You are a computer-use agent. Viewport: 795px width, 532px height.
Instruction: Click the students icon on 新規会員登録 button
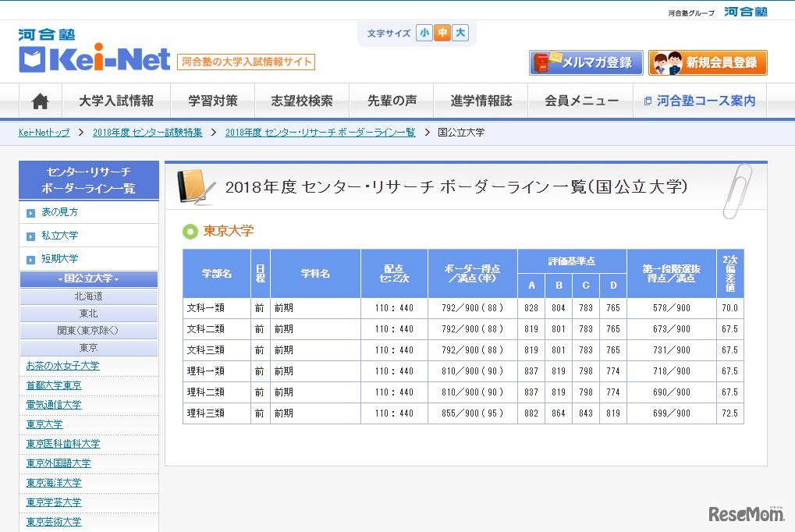669,63
